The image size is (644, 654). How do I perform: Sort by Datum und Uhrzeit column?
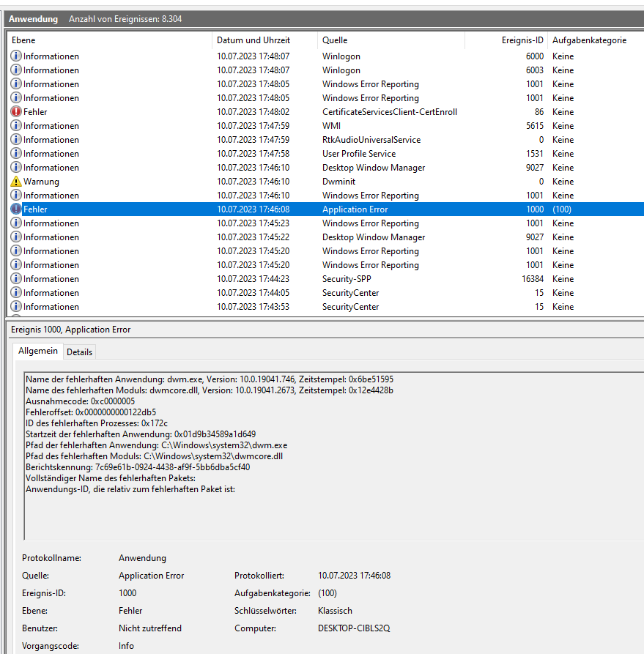(x=264, y=40)
